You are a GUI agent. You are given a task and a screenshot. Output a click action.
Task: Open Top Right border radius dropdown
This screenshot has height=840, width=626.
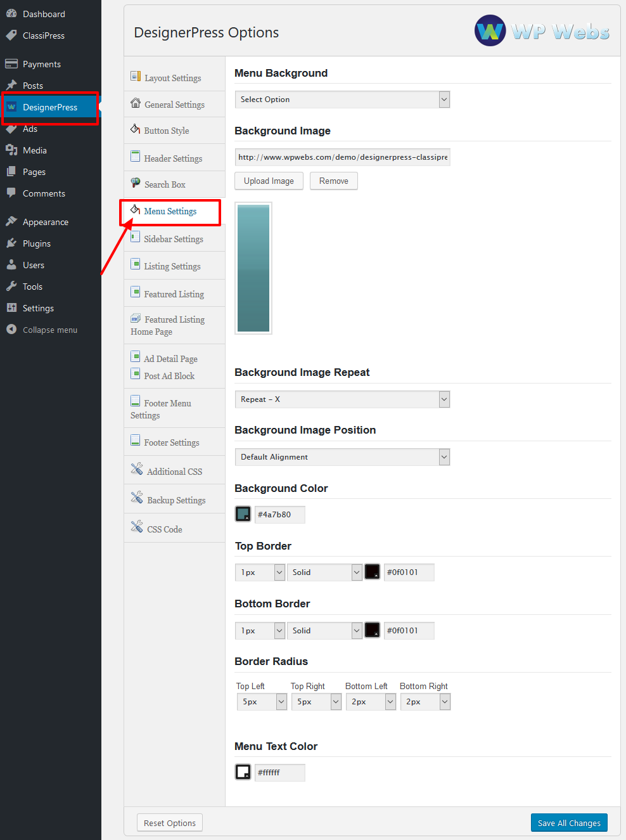coord(316,702)
